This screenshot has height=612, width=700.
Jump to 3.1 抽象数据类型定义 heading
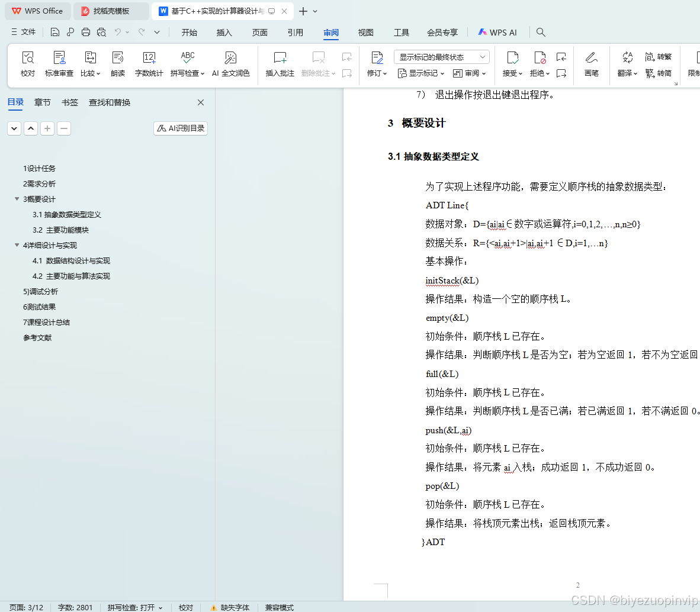pos(67,215)
